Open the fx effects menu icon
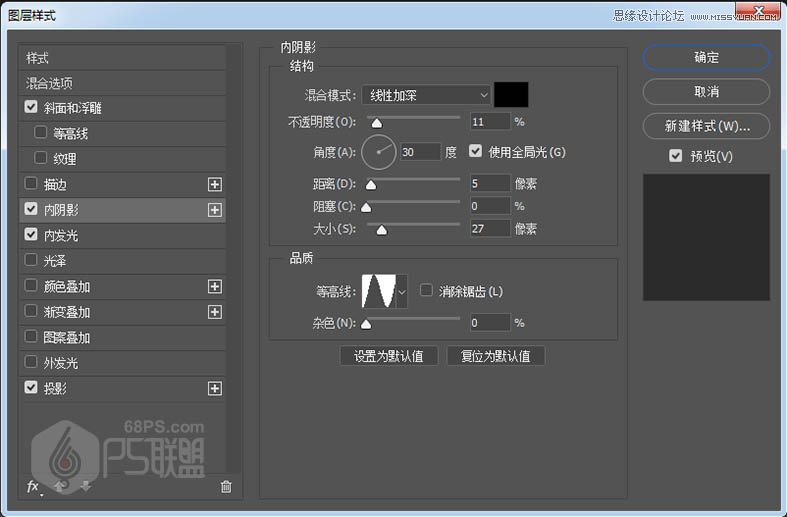Viewport: 787px width, 517px height. (x=33, y=486)
